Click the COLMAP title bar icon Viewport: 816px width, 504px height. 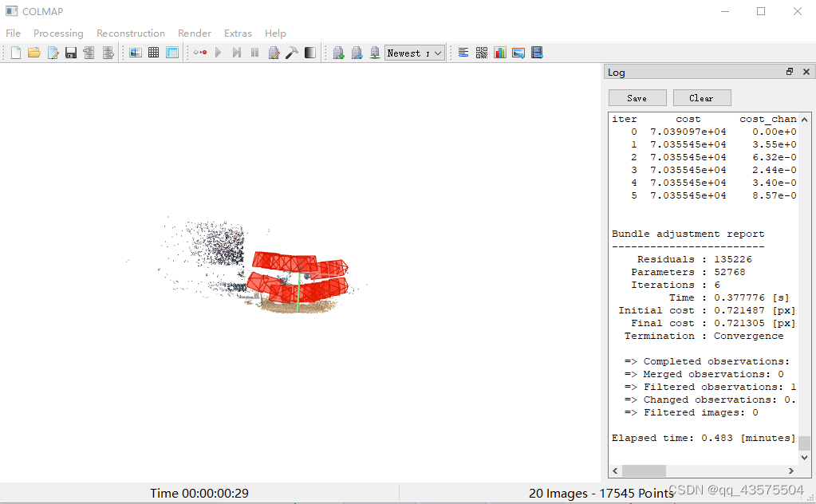tap(11, 11)
